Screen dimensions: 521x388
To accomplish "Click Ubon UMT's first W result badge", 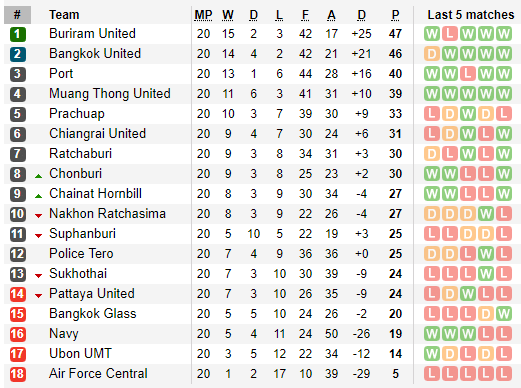I will point(432,354).
